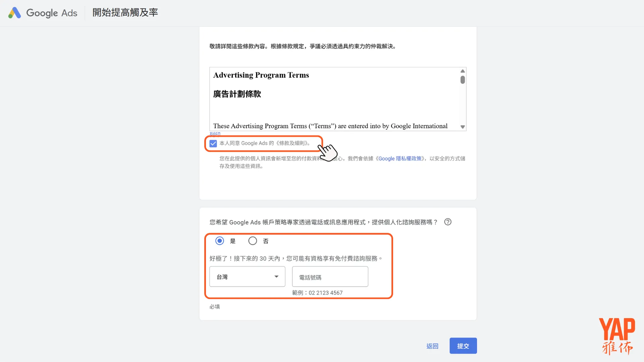The width and height of the screenshot is (644, 362).
Task: Click the 提交 submit button
Action: coord(463,346)
